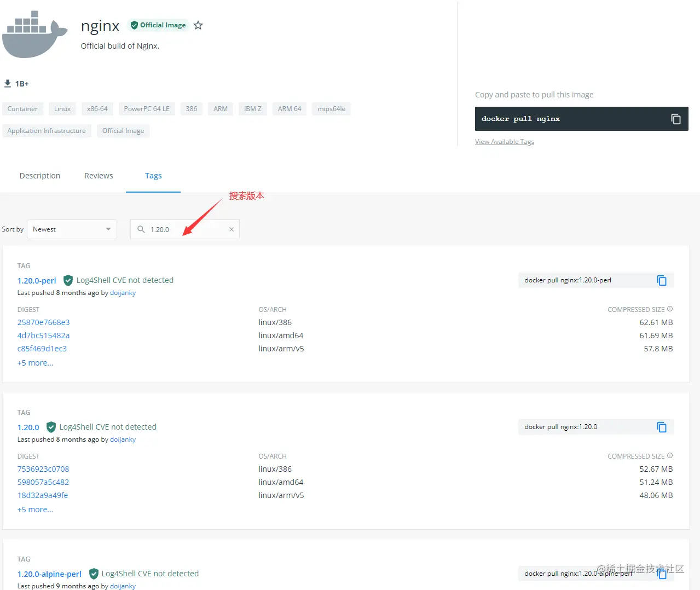The height and width of the screenshot is (590, 700).
Task: Click the download count icon
Action: (8, 83)
